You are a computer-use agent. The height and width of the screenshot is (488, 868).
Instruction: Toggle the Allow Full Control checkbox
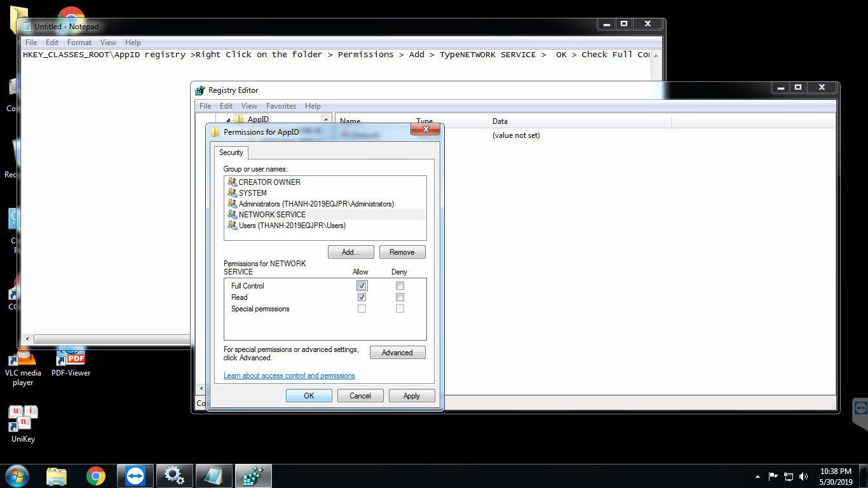(x=362, y=286)
